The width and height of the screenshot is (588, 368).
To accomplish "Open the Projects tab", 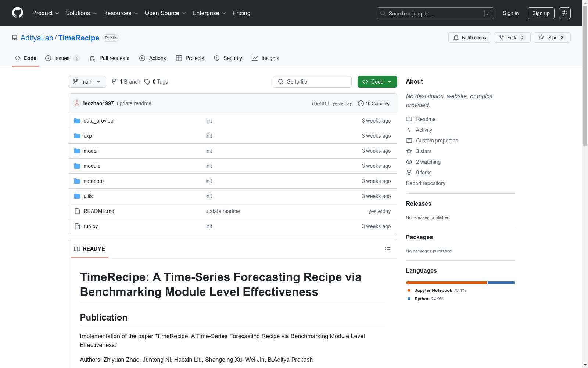I will 190,58.
